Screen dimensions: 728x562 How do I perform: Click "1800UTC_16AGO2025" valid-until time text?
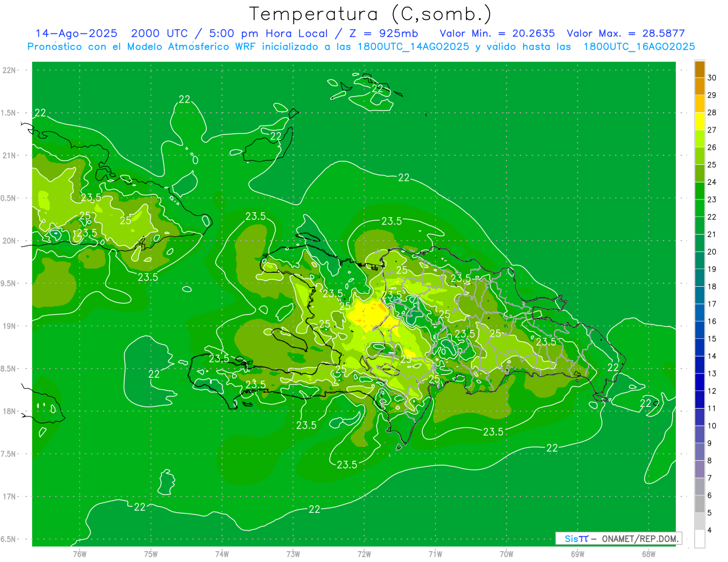pos(639,47)
